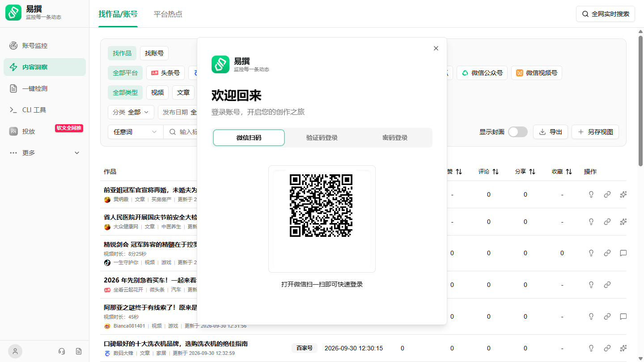Filter by 头条号 platform
This screenshot has width=644, height=362.
click(165, 73)
